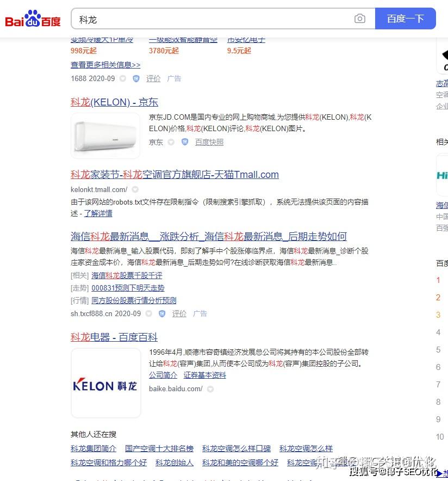
Task: Open the 科龙电器 - 百度百科 result
Action: (x=114, y=337)
